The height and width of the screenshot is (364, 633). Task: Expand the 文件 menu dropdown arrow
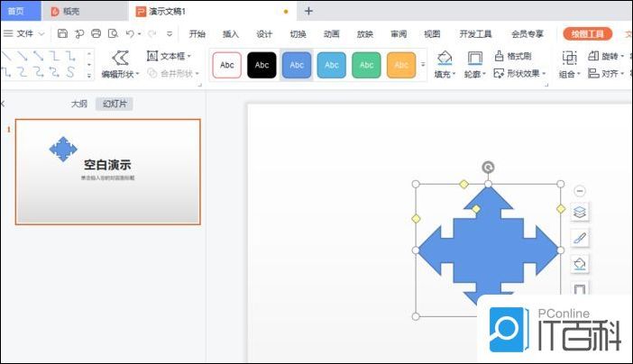pos(41,34)
